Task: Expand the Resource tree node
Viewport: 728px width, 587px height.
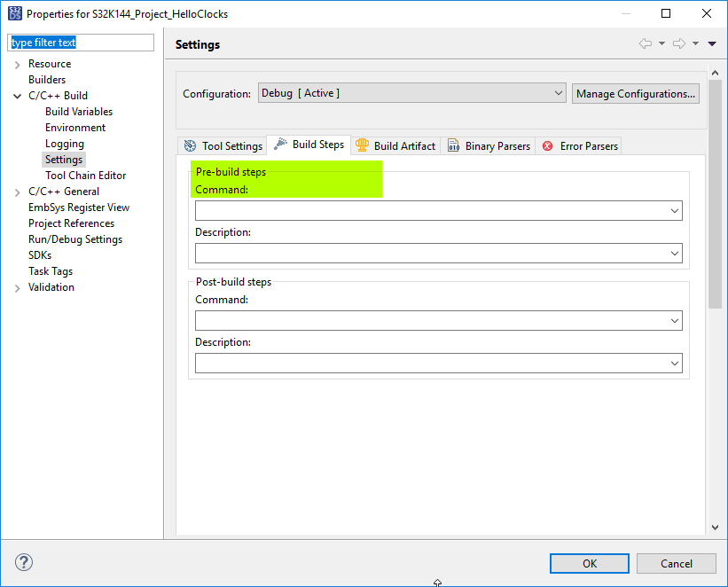Action: [x=18, y=64]
